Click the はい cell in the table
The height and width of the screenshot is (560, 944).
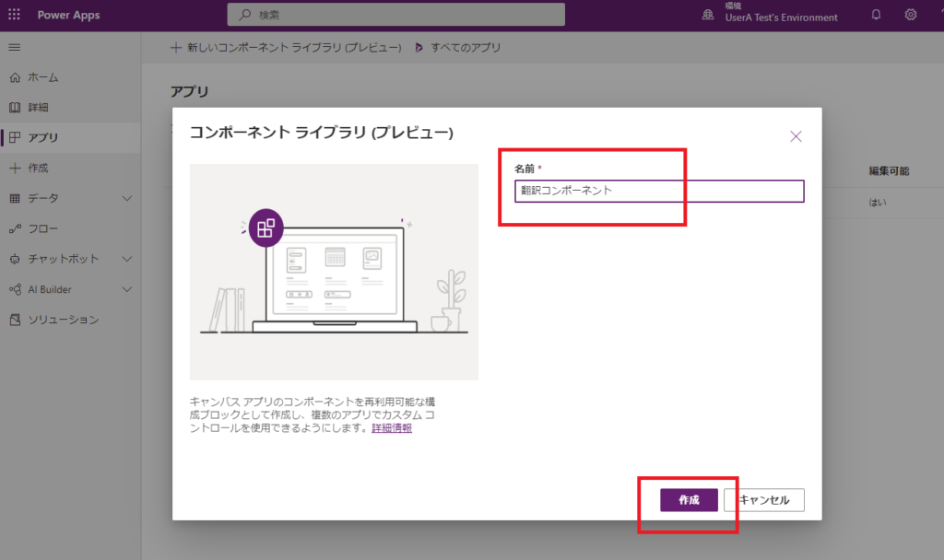878,203
